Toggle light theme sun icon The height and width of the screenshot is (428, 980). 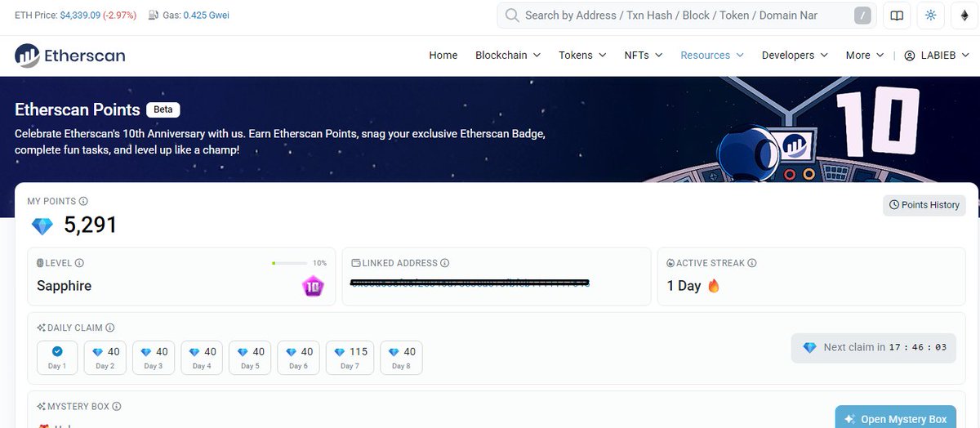point(930,16)
